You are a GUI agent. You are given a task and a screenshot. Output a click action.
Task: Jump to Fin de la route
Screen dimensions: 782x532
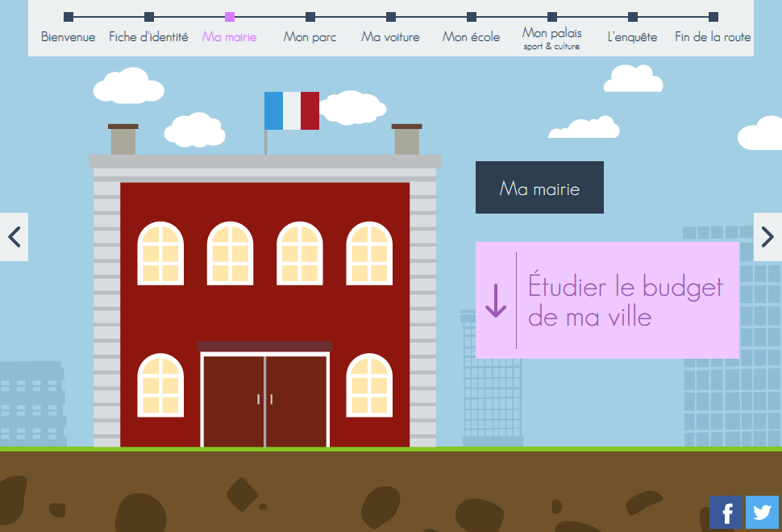click(x=713, y=37)
